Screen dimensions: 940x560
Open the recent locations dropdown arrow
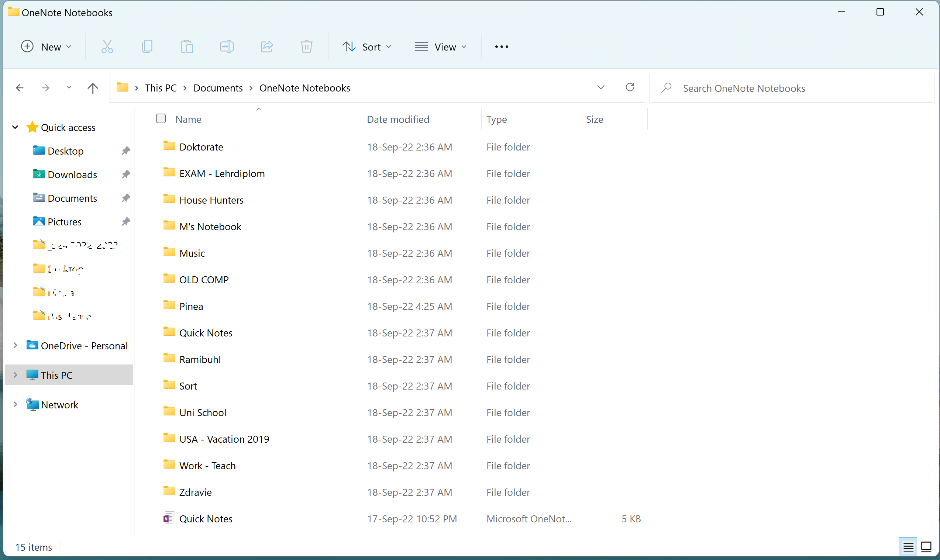pyautogui.click(x=69, y=88)
